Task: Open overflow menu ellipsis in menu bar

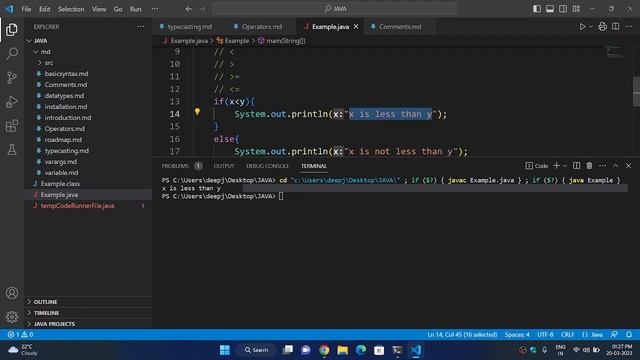Action: 155,9
